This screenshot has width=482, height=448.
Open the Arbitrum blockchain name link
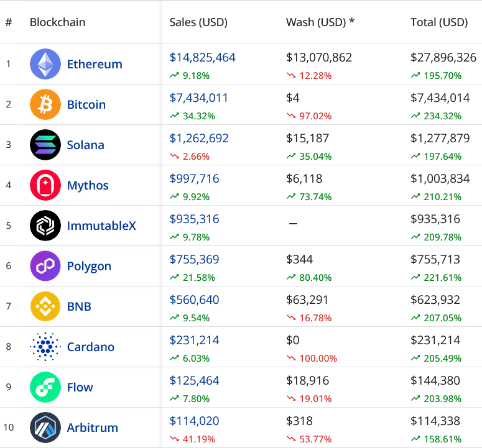coord(92,427)
